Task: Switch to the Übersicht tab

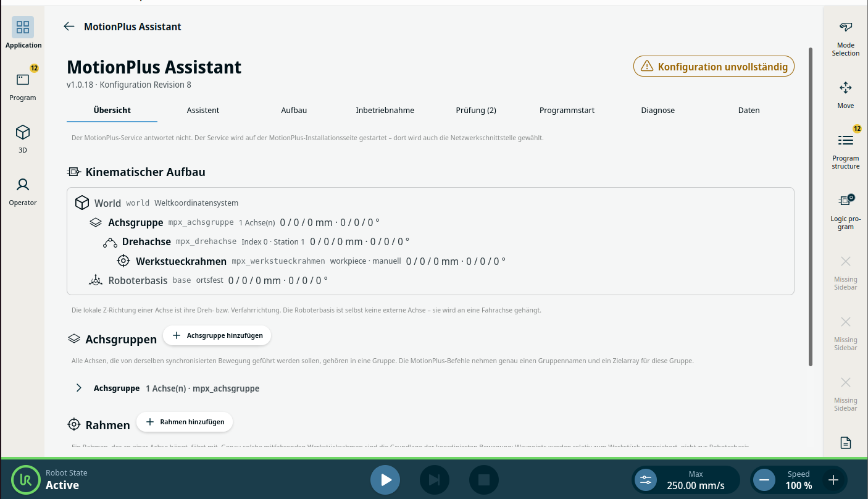Action: 112,110
